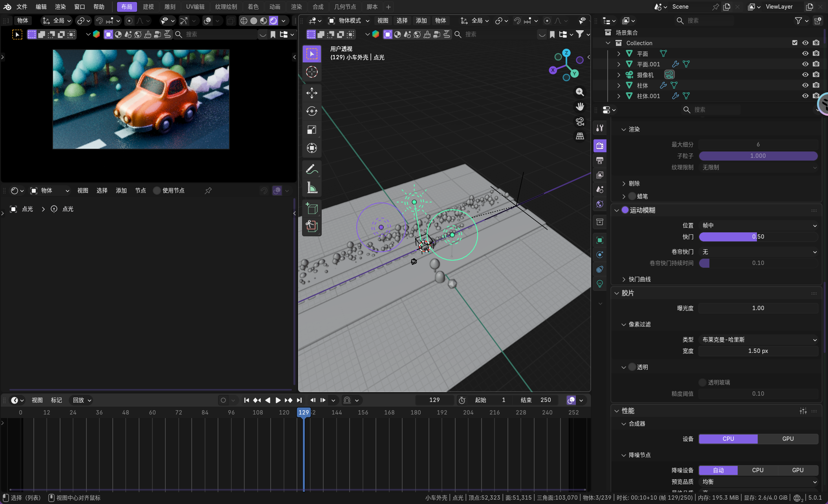
Task: Toggle camera view icon in viewport
Action: pyautogui.click(x=580, y=121)
